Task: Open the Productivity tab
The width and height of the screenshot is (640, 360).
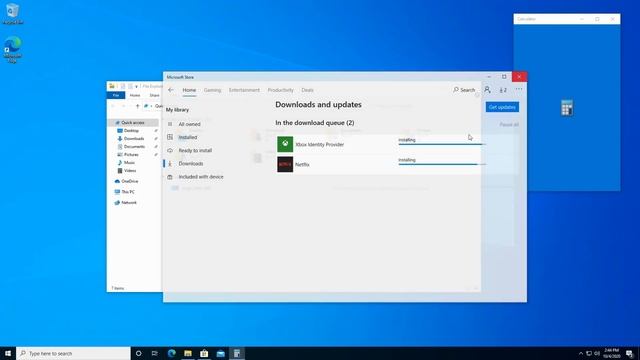Action: click(280, 90)
